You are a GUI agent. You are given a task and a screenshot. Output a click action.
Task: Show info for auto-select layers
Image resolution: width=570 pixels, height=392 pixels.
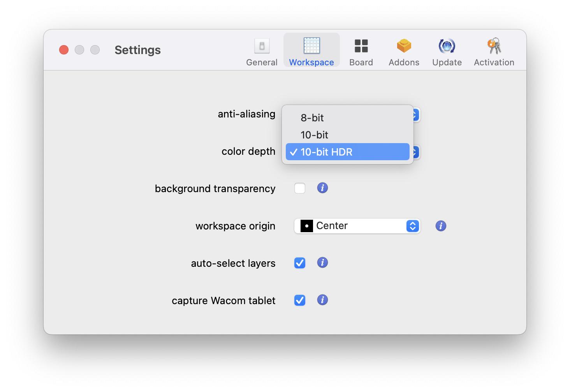322,262
